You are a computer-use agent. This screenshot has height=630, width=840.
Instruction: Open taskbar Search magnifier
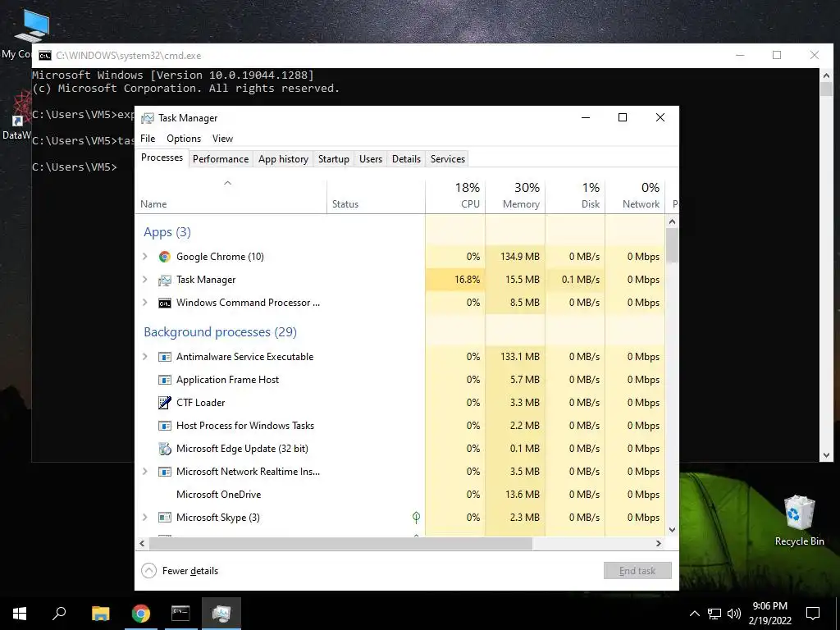[59, 614]
